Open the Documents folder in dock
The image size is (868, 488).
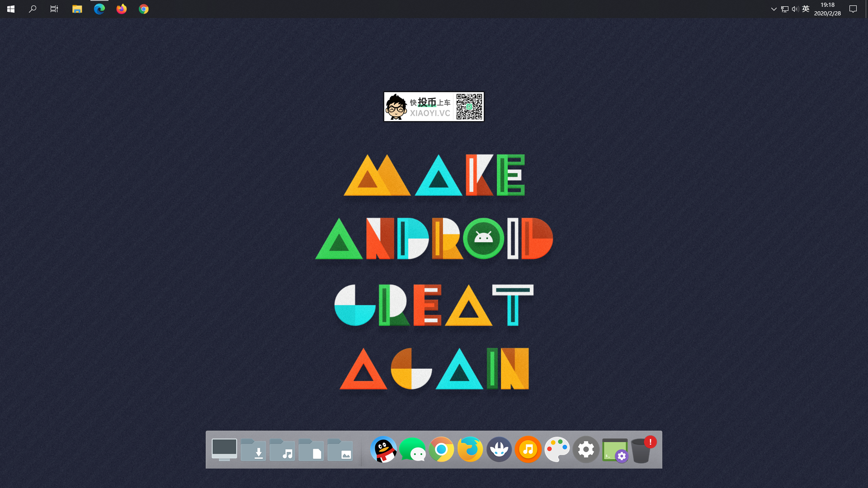click(311, 450)
